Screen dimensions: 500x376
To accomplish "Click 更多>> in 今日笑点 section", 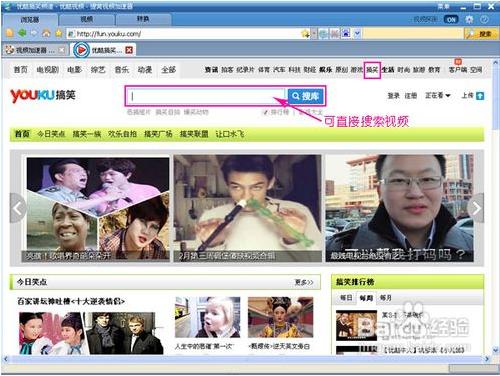I will [304, 282].
